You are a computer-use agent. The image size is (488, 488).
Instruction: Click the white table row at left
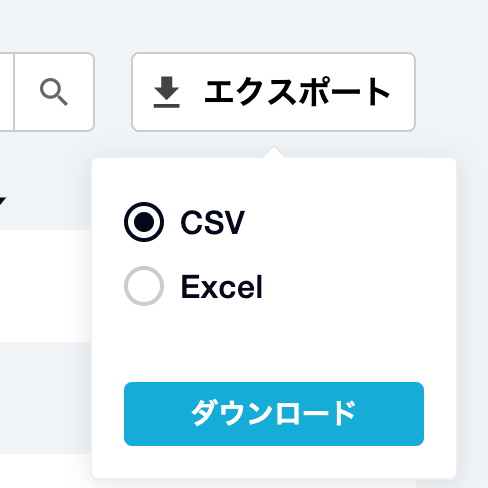45,286
